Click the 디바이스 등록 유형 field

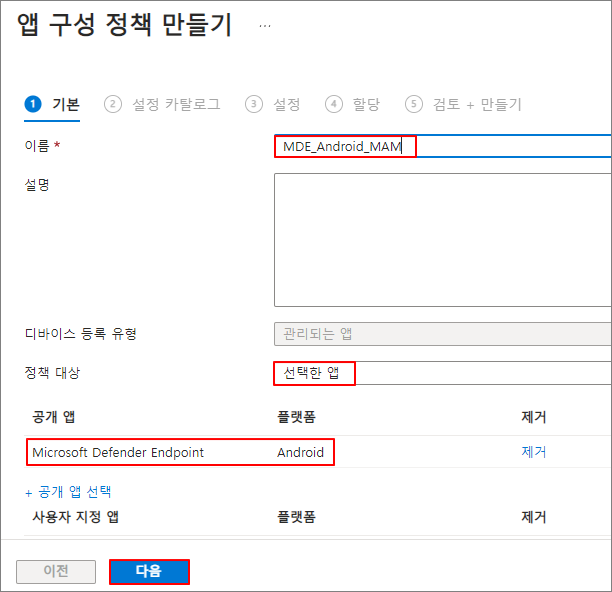coord(443,334)
